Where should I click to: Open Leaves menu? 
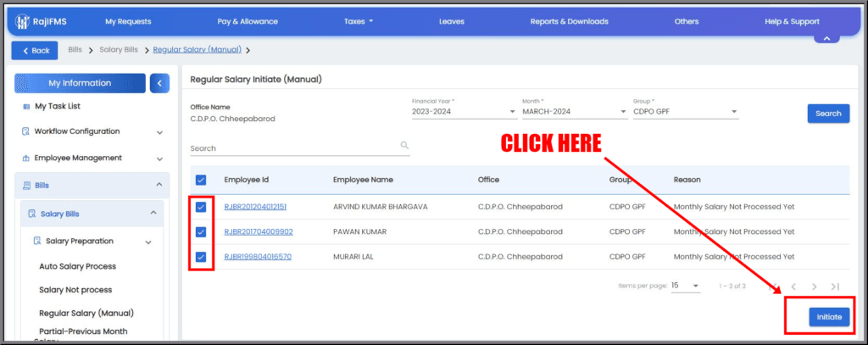[x=452, y=21]
